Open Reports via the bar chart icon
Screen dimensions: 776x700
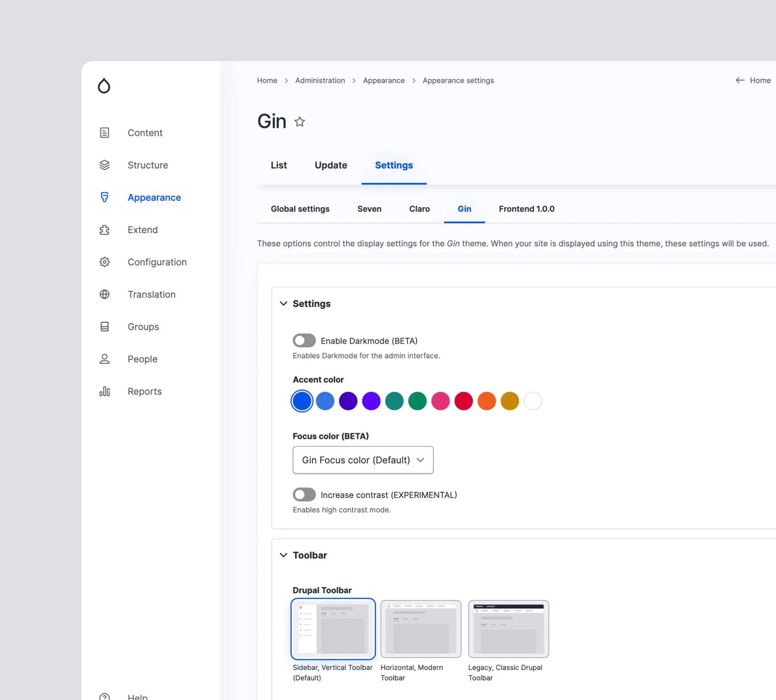click(104, 391)
